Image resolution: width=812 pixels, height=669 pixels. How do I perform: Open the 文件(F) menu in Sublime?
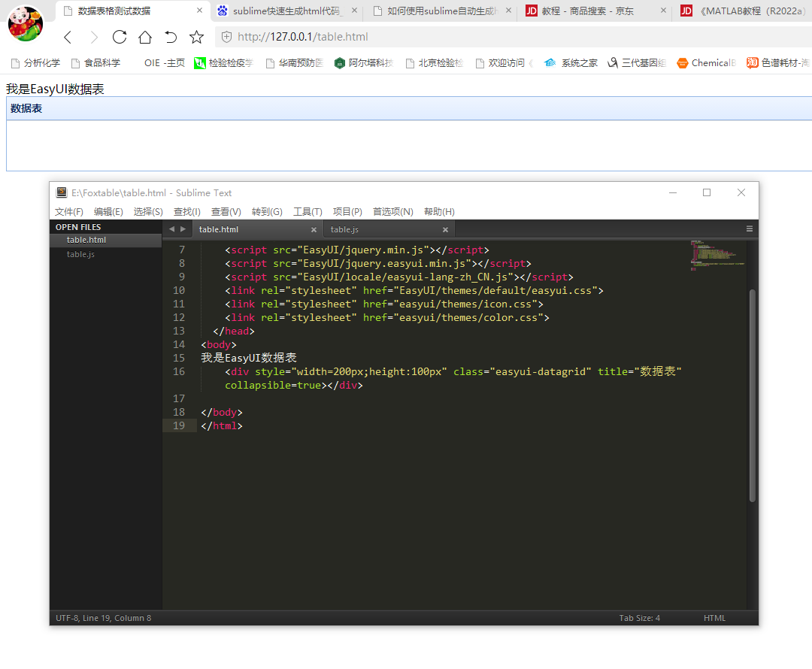tap(69, 212)
